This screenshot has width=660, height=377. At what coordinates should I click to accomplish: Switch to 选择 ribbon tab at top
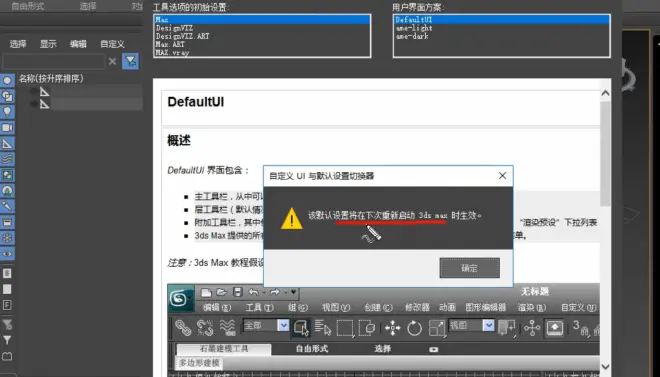pyautogui.click(x=88, y=6)
